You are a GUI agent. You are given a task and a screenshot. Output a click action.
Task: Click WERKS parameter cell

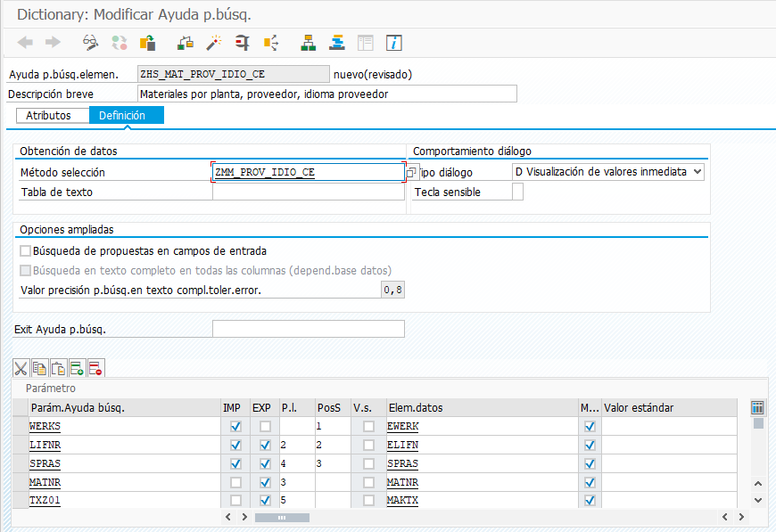124,426
